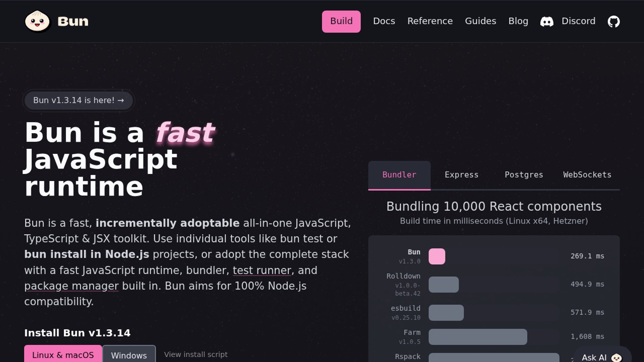The height and width of the screenshot is (362, 644).
Task: Open the Guides navigation link
Action: [x=480, y=21]
